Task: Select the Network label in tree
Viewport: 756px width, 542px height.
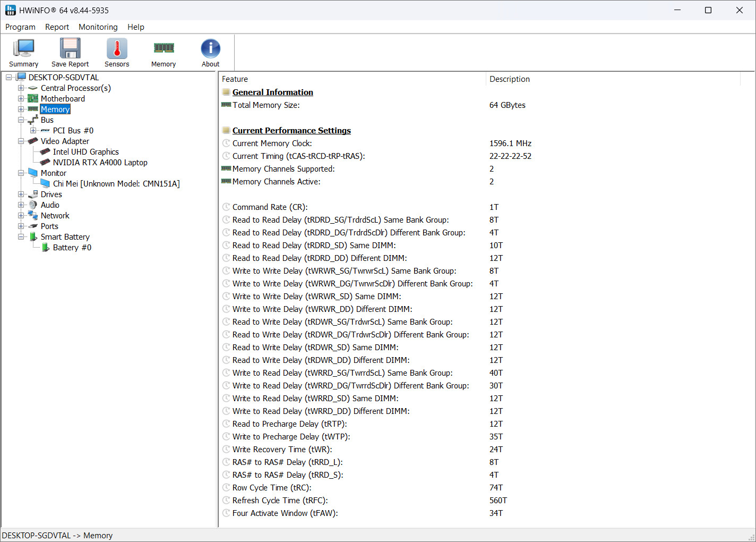Action: [55, 216]
